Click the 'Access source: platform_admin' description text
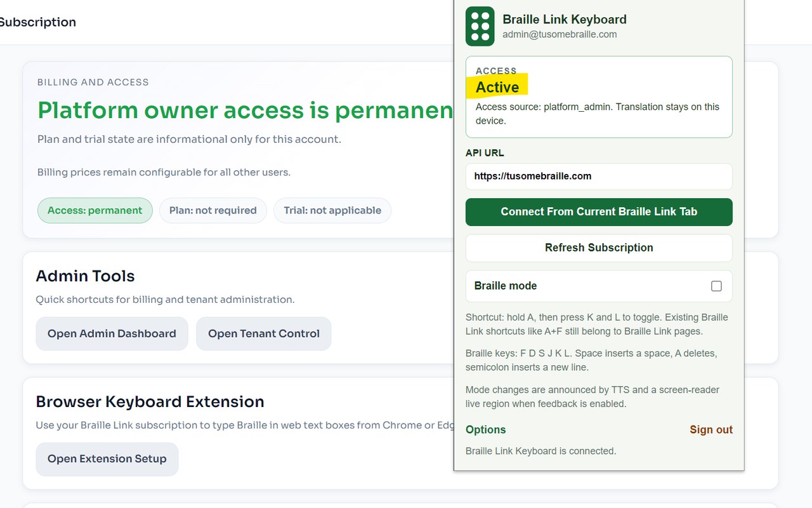The image size is (812, 508). [598, 114]
